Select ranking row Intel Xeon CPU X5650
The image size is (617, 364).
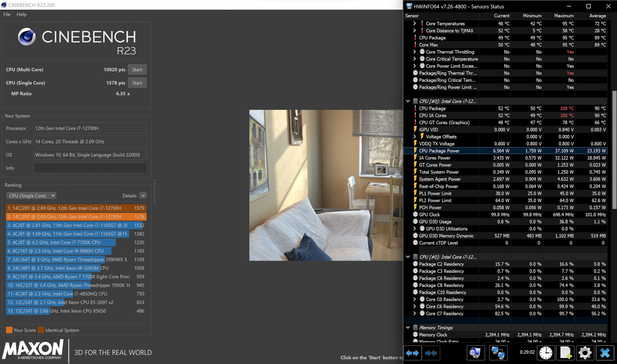[76, 311]
